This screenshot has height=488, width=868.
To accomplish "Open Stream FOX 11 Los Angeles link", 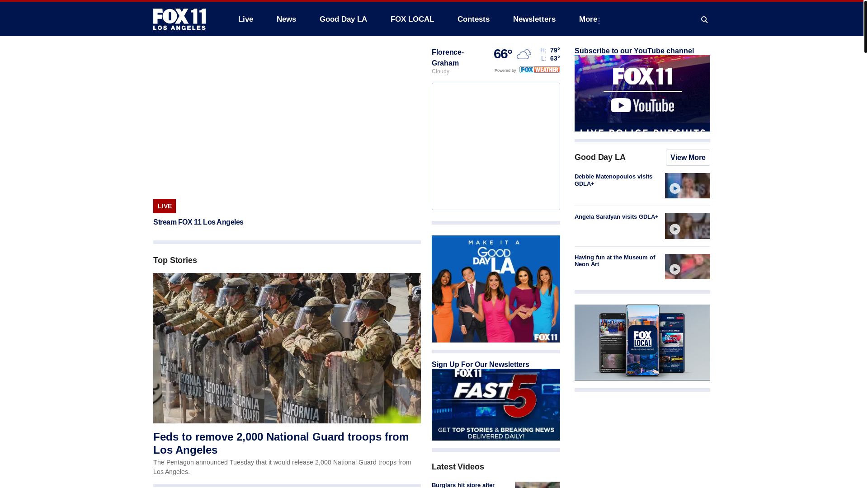I will (x=198, y=222).
